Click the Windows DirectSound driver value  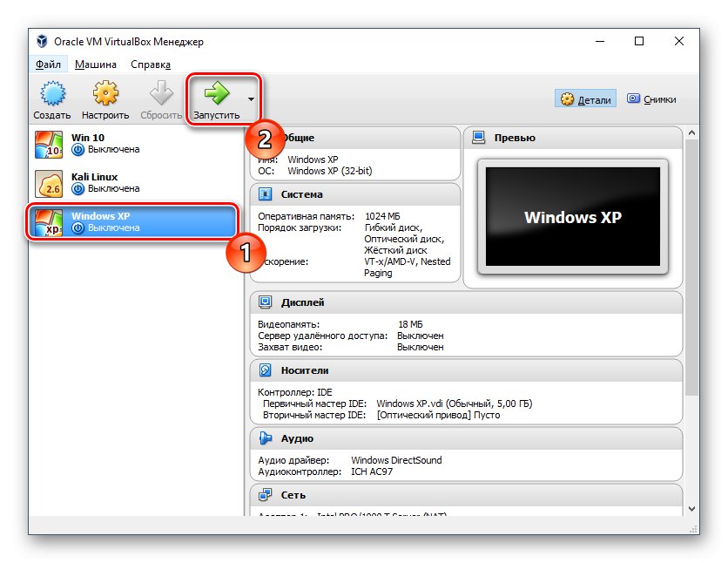[x=396, y=460]
